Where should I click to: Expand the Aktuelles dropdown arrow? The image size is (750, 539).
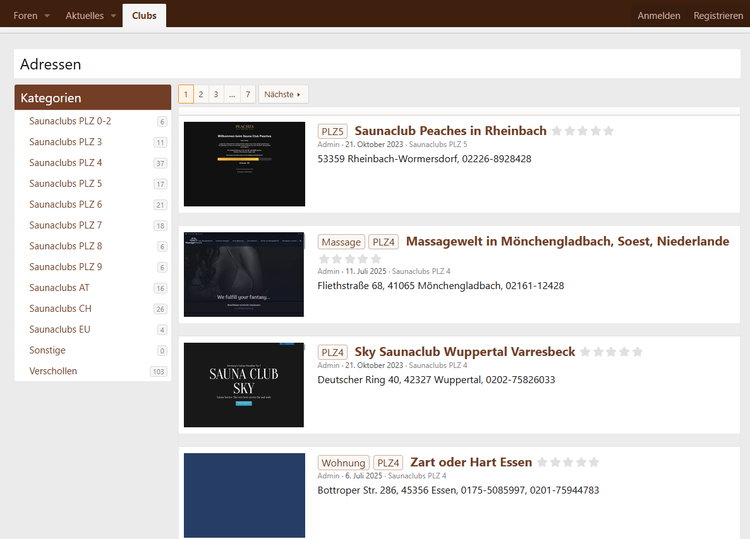(x=113, y=16)
